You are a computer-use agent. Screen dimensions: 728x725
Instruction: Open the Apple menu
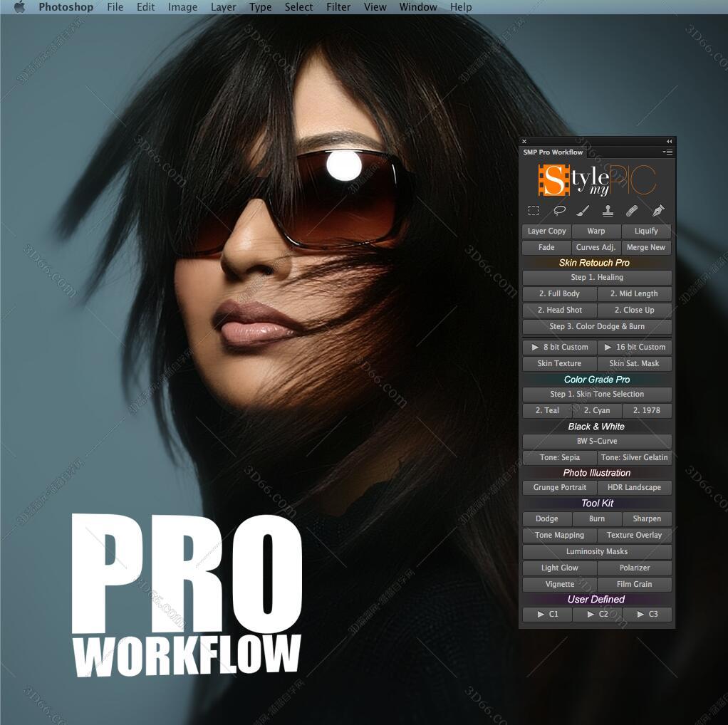pos(19,7)
